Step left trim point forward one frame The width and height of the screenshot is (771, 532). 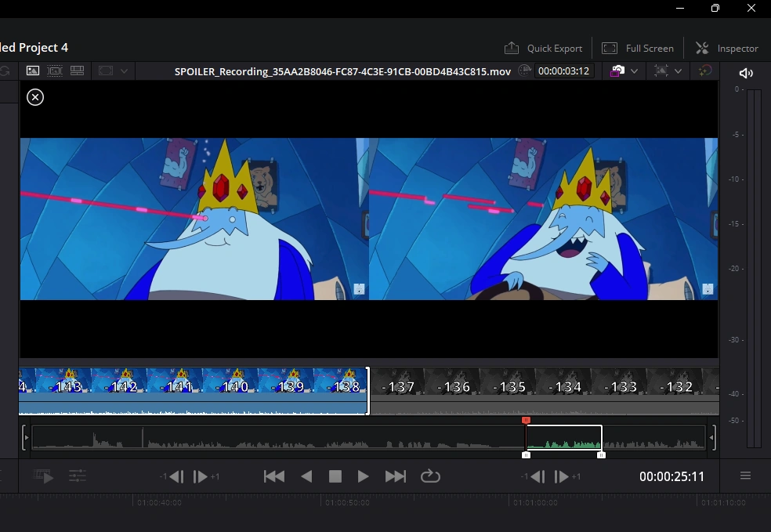click(200, 476)
